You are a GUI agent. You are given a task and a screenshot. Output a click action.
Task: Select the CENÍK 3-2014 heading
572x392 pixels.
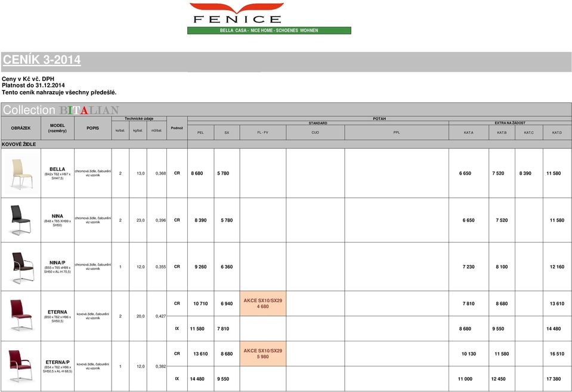[x=42, y=60]
